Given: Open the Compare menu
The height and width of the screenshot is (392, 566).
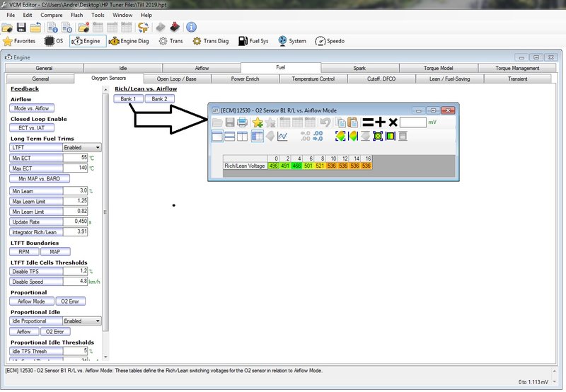Looking at the screenshot, I should coord(51,14).
